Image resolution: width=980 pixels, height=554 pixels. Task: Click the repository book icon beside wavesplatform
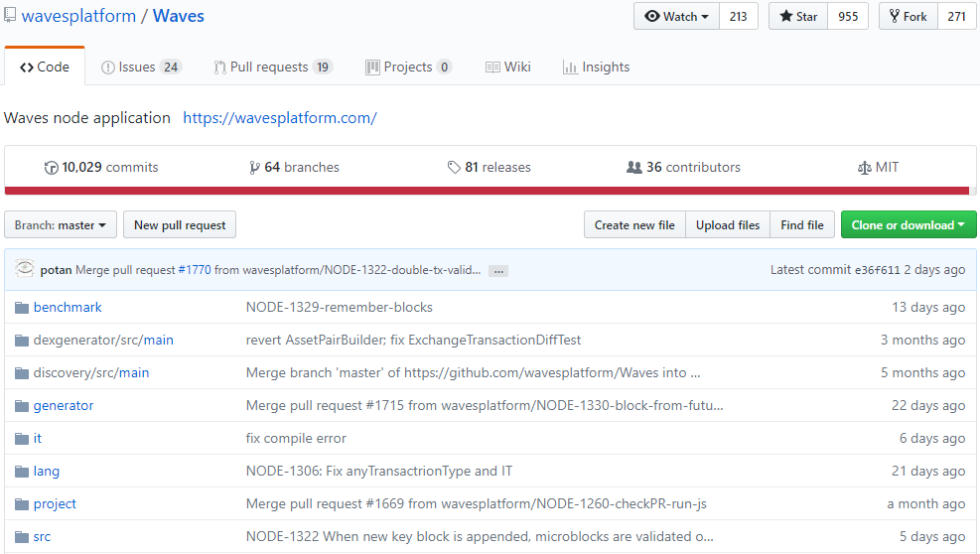pos(9,15)
